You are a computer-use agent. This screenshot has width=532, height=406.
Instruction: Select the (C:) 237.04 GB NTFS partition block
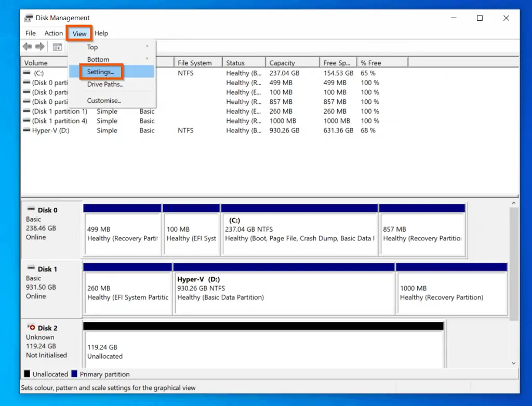click(x=300, y=230)
